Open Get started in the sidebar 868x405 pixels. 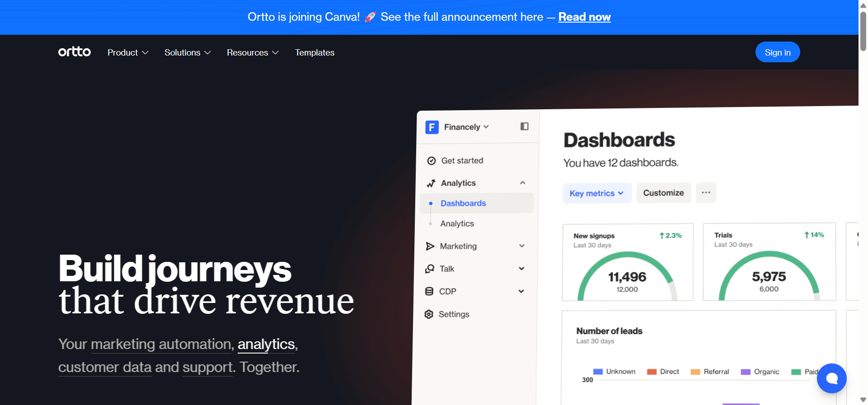click(x=462, y=161)
